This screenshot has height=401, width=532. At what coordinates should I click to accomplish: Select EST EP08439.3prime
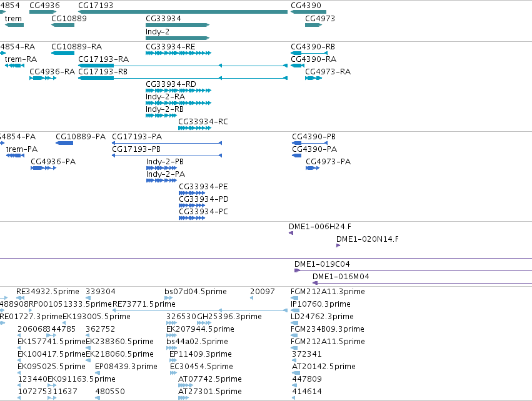click(98, 373)
